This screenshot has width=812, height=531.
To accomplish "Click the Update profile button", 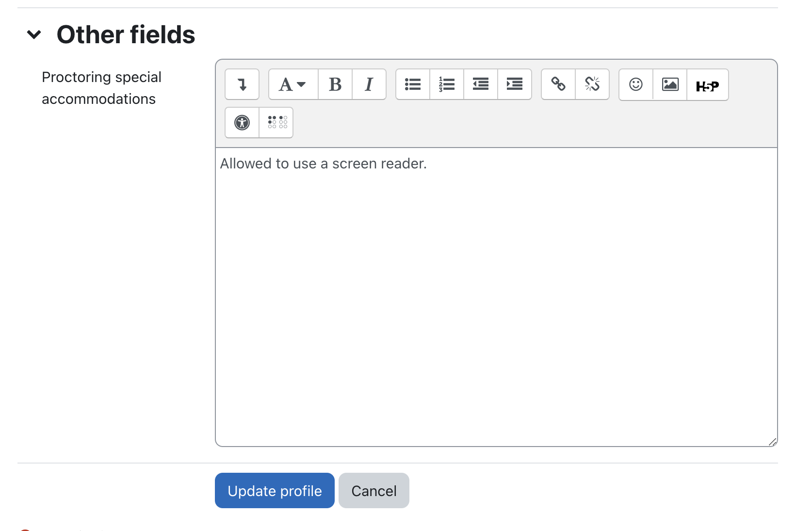I will click(x=275, y=491).
